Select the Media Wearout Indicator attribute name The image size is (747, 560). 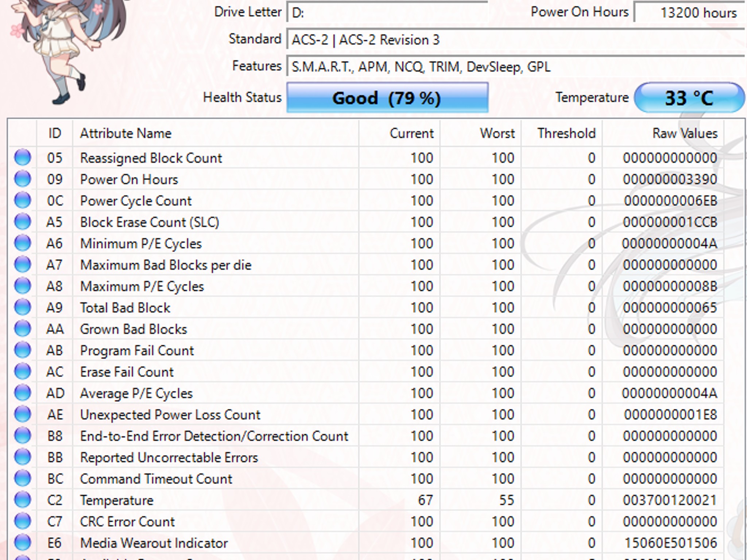(x=154, y=543)
